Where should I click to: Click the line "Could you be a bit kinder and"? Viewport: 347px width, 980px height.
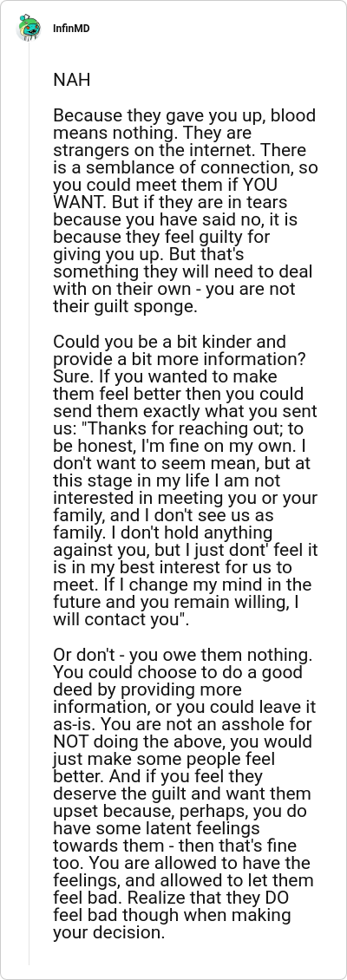169,342
